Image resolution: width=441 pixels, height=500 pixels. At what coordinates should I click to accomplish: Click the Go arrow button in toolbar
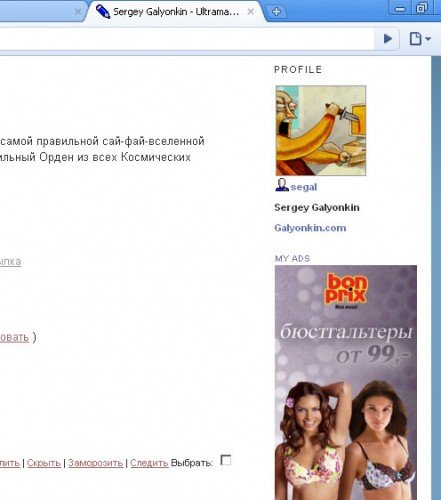coord(388,39)
